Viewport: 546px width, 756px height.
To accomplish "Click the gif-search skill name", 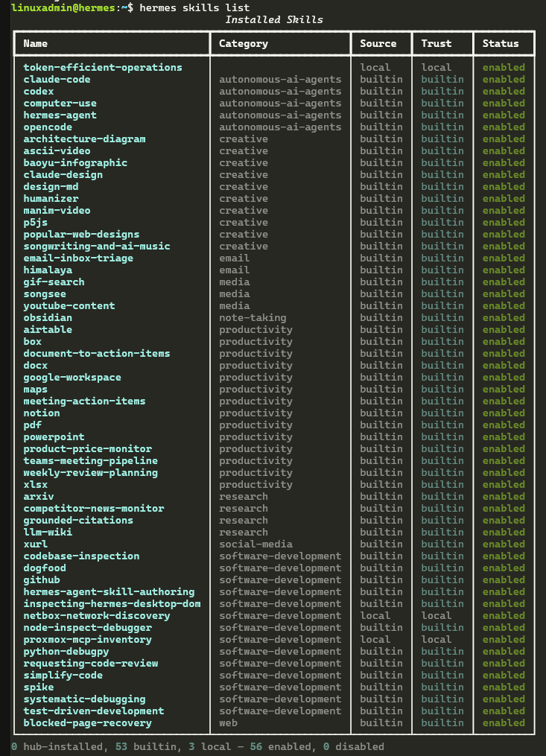I will coord(54,282).
